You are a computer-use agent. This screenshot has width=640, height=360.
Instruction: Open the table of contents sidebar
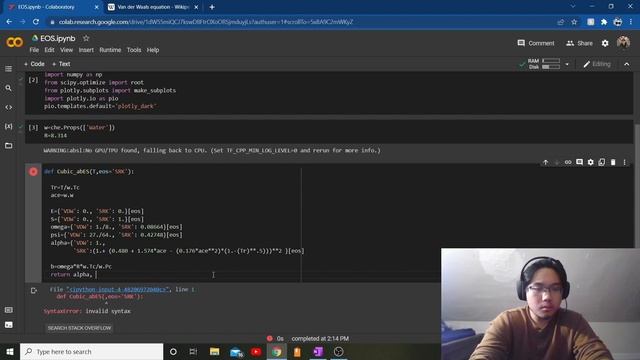point(9,69)
